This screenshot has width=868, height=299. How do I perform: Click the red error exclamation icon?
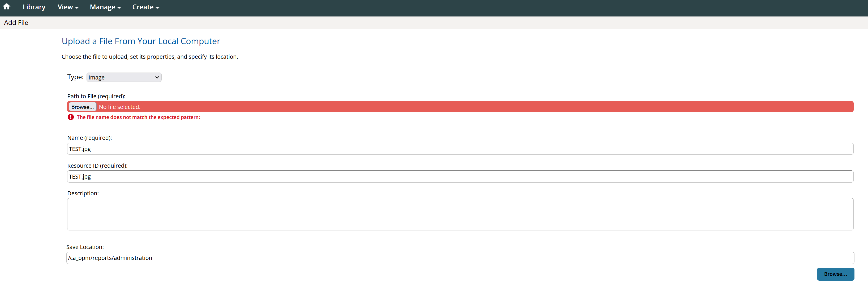[70, 117]
